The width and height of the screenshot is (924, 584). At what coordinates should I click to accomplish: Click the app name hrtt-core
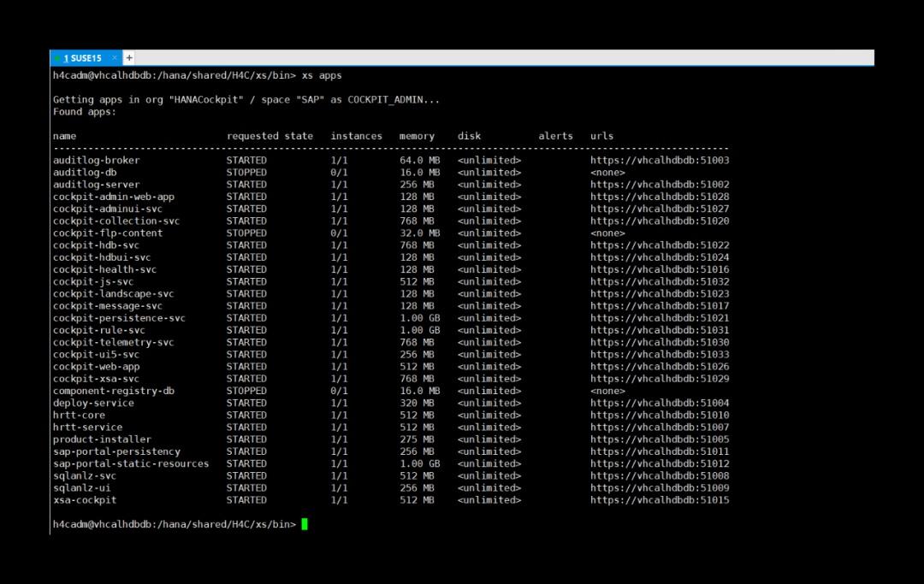click(79, 415)
